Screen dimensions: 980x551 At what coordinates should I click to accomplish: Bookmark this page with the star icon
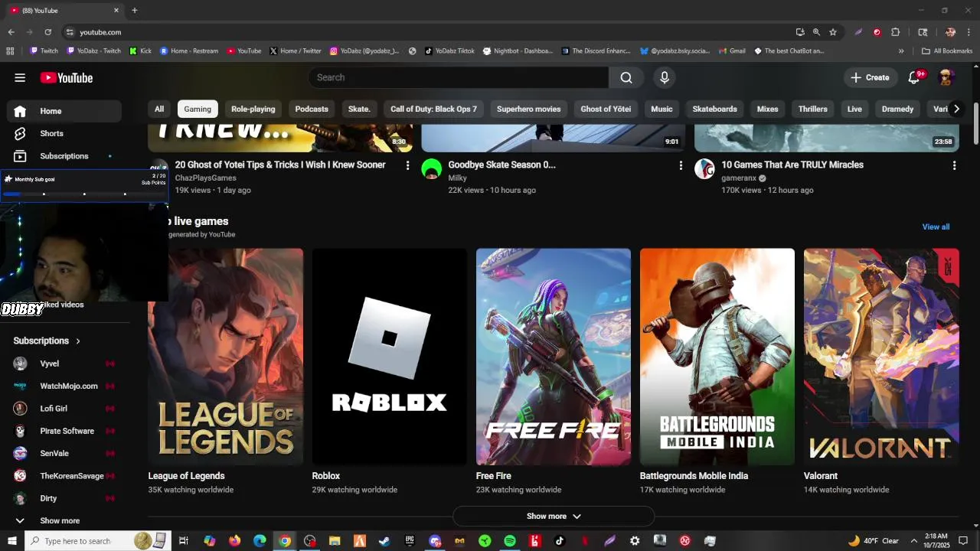tap(833, 32)
